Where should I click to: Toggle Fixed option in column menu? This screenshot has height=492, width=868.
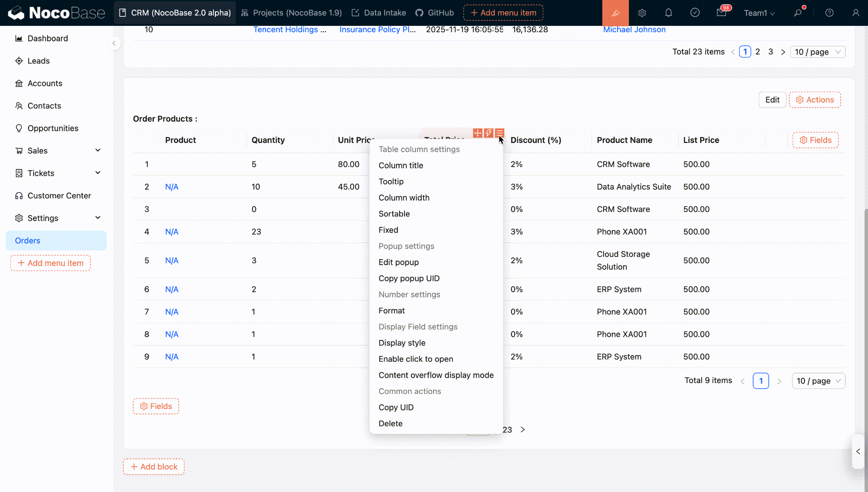coord(388,230)
